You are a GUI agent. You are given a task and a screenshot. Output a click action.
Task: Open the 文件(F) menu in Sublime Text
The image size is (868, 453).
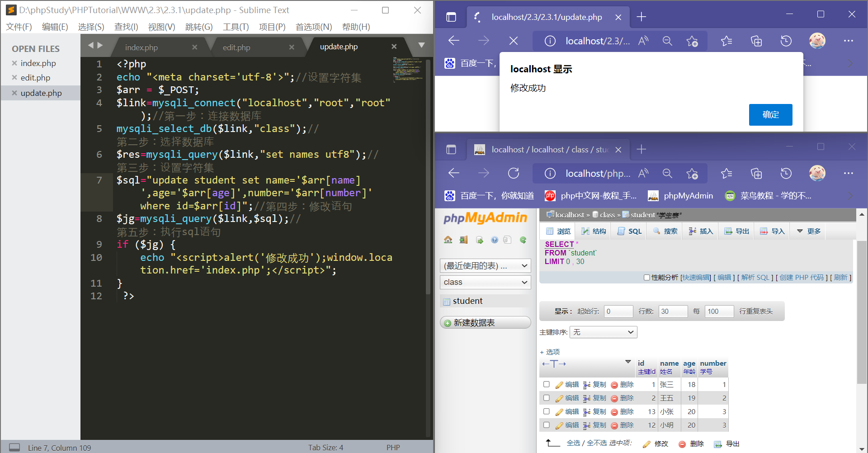click(19, 27)
